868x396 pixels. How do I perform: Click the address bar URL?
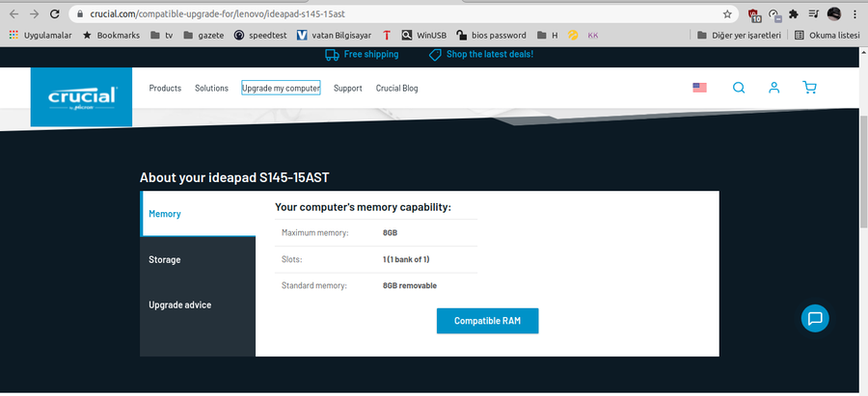tap(218, 13)
